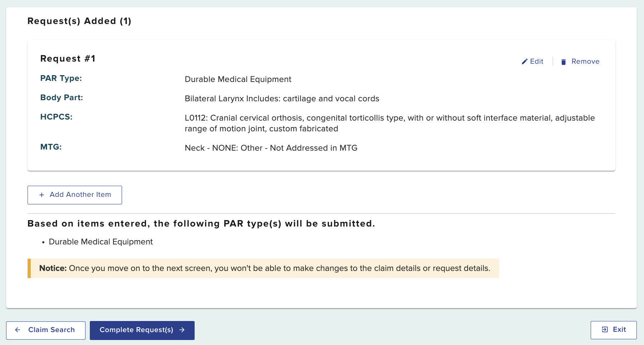644x345 pixels.
Task: Remove Request #1 from the list
Action: [580, 62]
